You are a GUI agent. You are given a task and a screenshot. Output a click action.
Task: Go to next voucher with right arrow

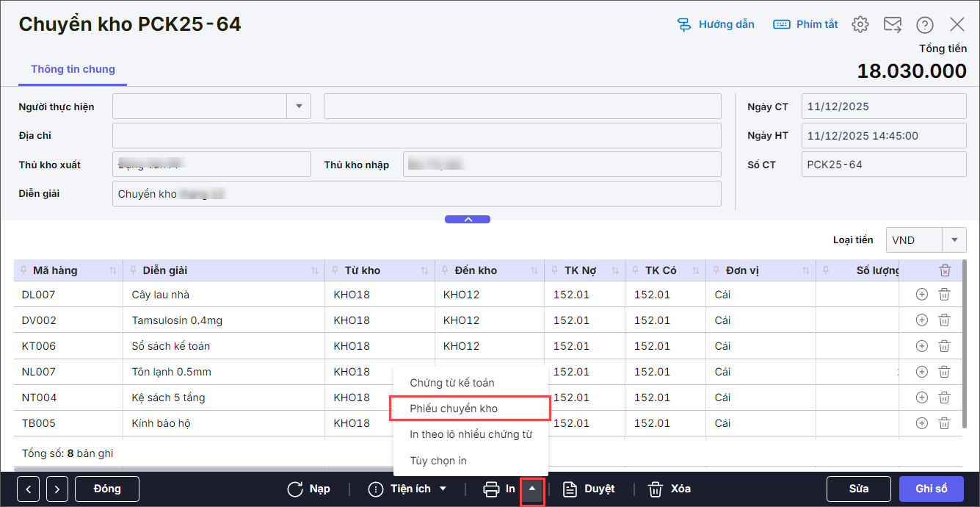point(57,489)
